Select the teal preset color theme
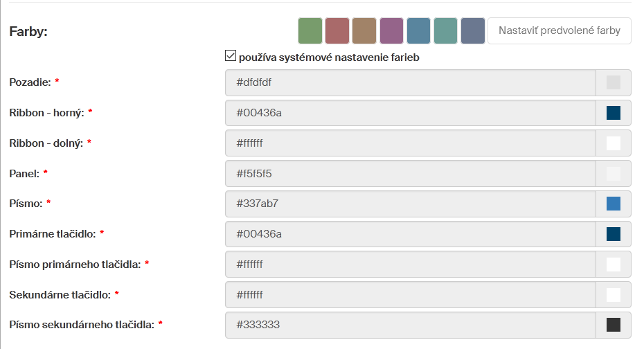Screen dimensions: 644x349 click(x=445, y=30)
